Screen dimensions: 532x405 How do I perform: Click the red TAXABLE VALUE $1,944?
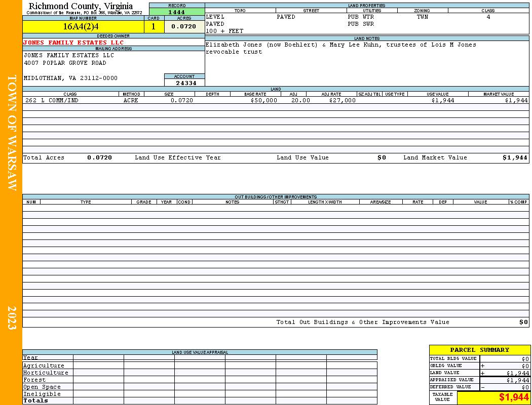click(x=514, y=397)
